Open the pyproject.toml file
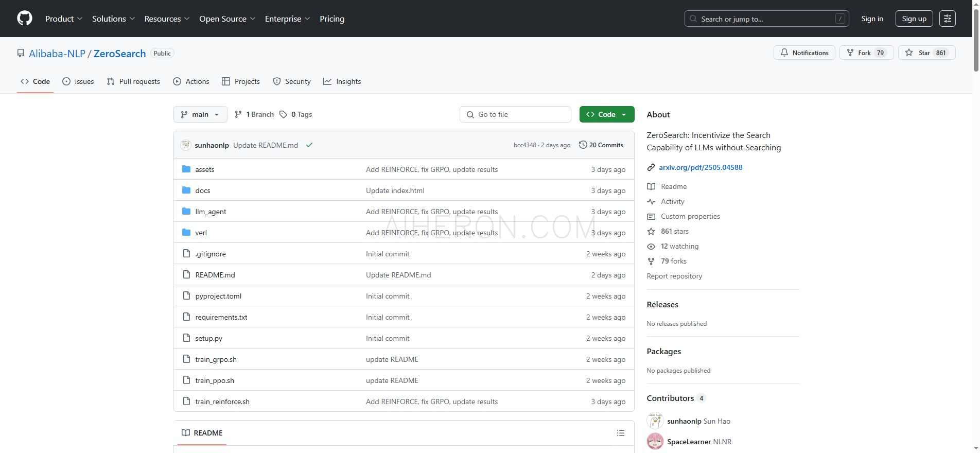Screen dimensions: 980x453 pyautogui.click(x=218, y=296)
